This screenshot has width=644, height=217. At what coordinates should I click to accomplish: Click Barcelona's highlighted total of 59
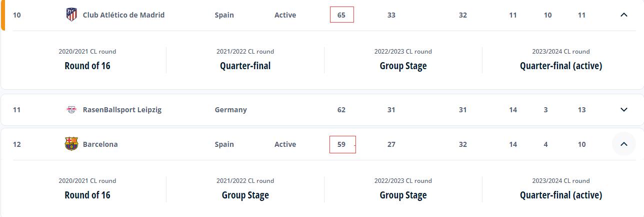[342, 144]
